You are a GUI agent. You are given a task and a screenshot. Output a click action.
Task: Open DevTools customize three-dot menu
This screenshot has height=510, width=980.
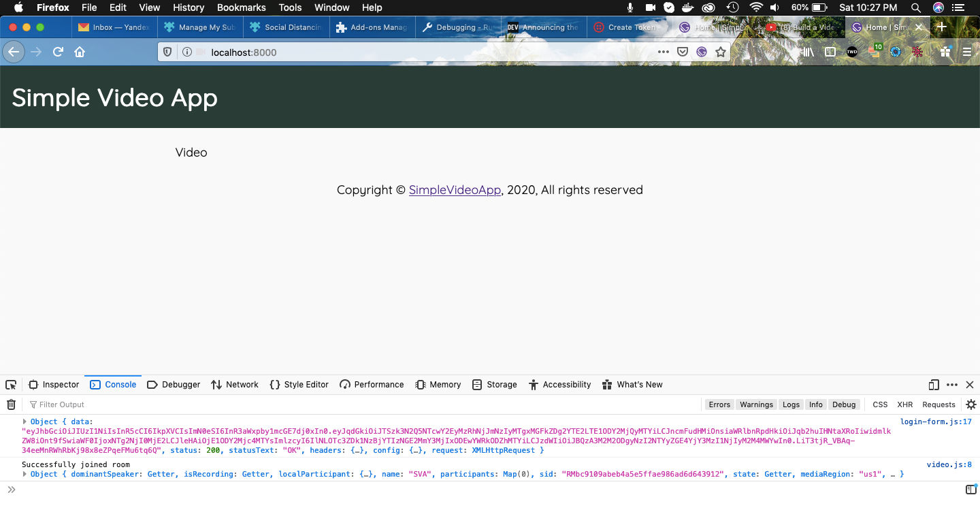point(952,385)
